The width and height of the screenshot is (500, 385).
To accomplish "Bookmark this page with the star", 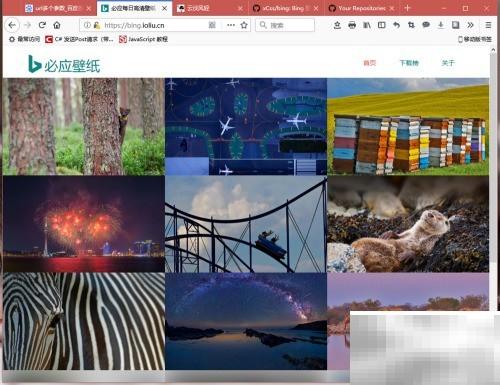I will (244, 25).
